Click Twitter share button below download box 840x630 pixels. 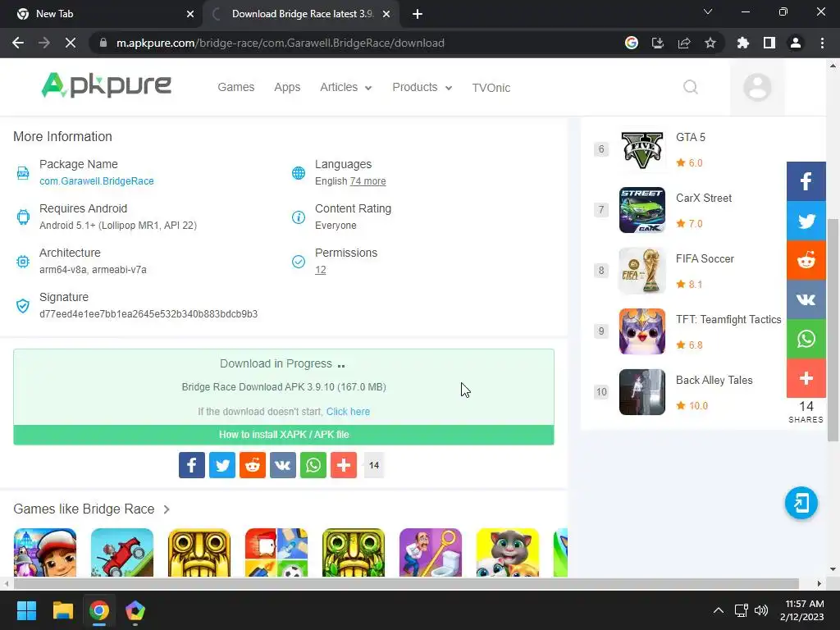(x=222, y=465)
